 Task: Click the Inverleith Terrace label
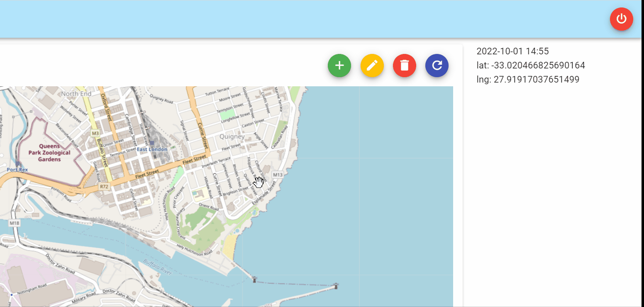pos(216,163)
